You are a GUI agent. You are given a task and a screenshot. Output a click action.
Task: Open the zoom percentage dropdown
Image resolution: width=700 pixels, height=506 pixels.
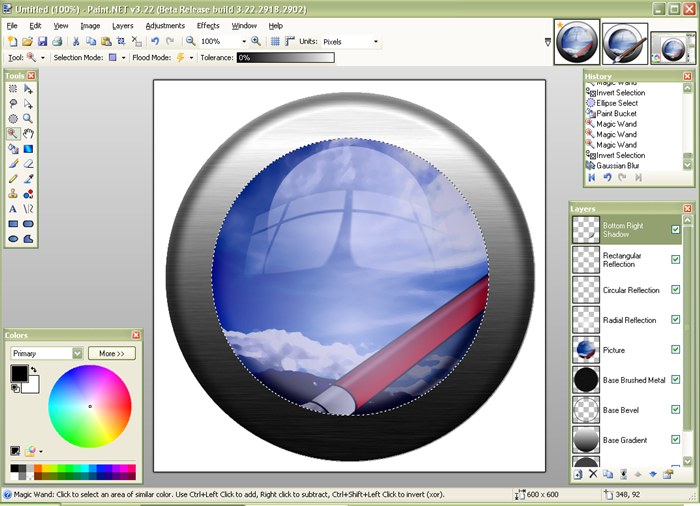[x=244, y=42]
